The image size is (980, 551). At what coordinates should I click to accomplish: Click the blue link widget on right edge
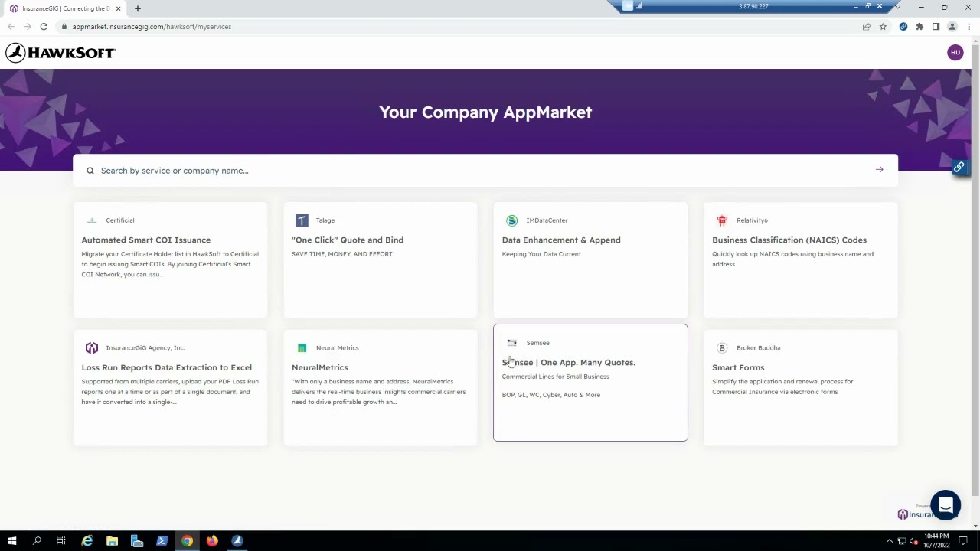pyautogui.click(x=959, y=167)
